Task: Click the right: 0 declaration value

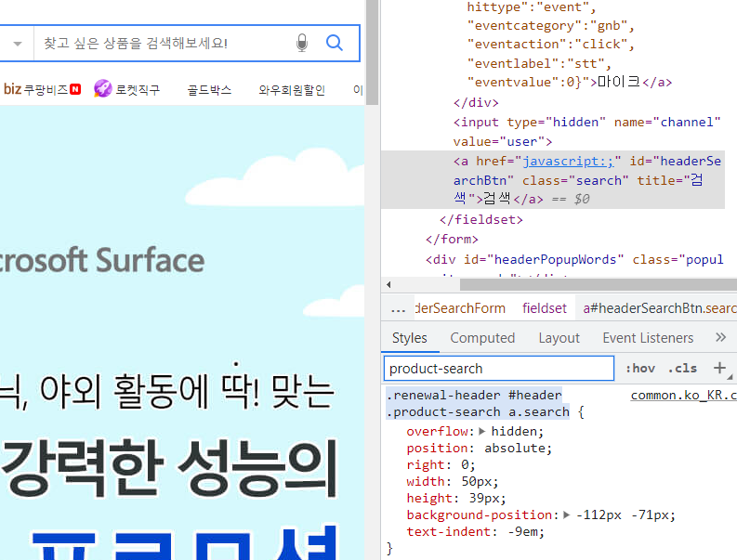Action: 465,464
